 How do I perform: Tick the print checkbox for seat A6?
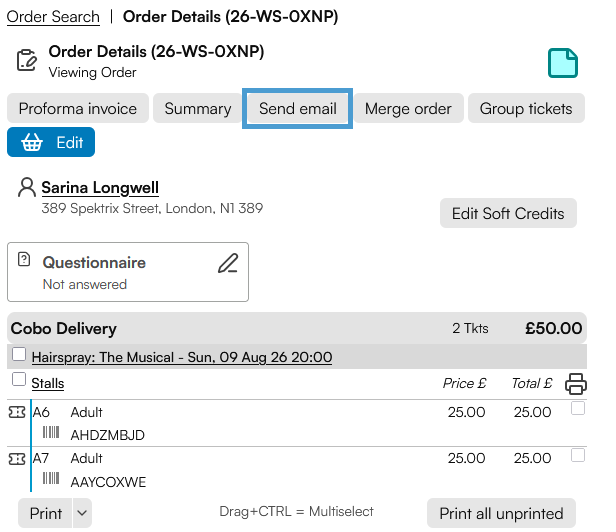point(578,408)
